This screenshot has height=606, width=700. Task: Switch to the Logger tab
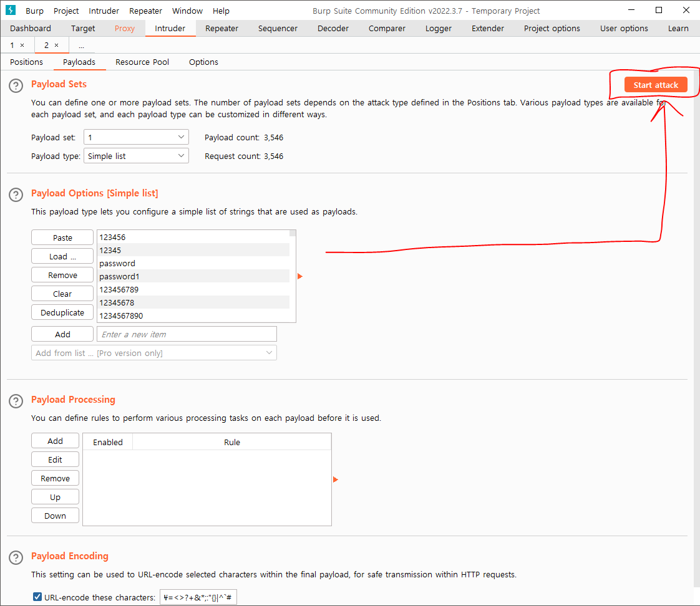pyautogui.click(x=439, y=28)
